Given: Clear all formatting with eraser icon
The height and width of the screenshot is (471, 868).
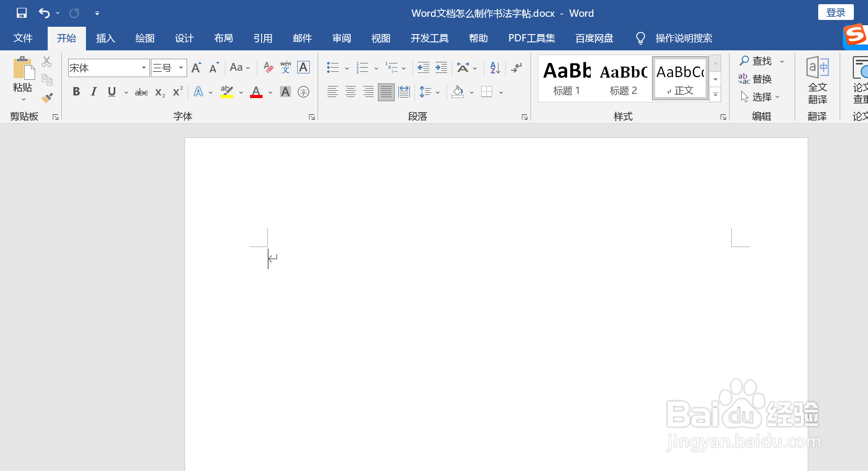Looking at the screenshot, I should (268, 67).
